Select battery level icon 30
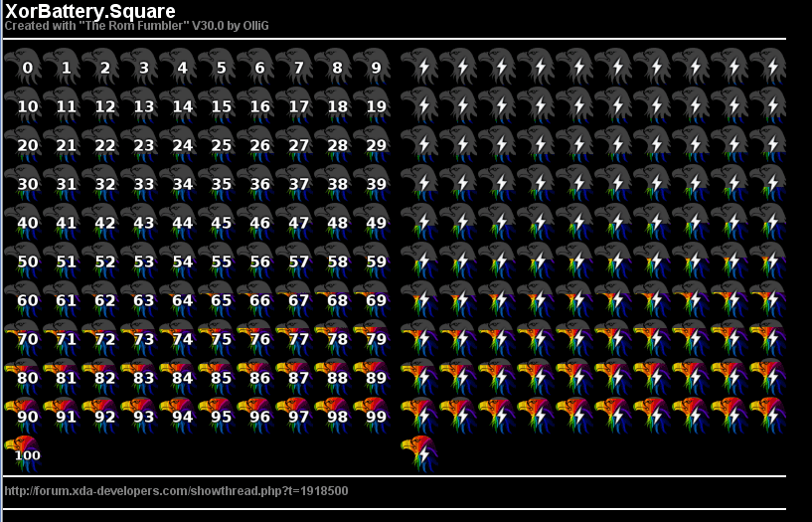 tap(23, 183)
